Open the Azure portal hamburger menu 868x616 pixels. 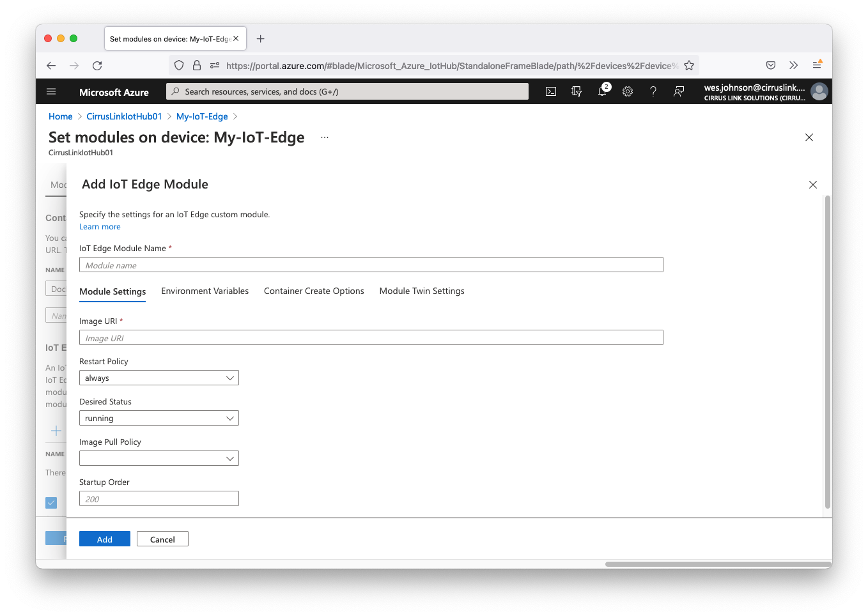(51, 91)
